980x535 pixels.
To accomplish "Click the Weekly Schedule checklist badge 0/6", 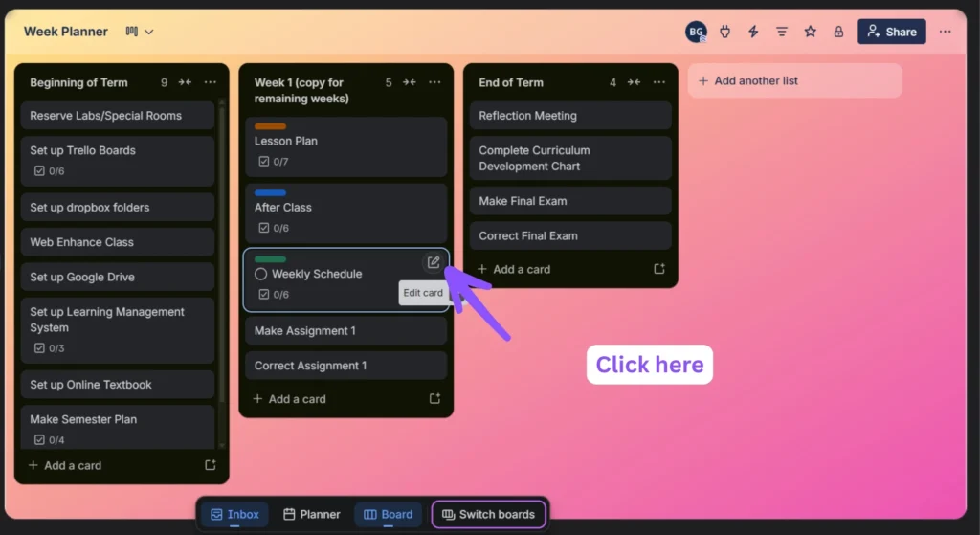I will coord(273,295).
